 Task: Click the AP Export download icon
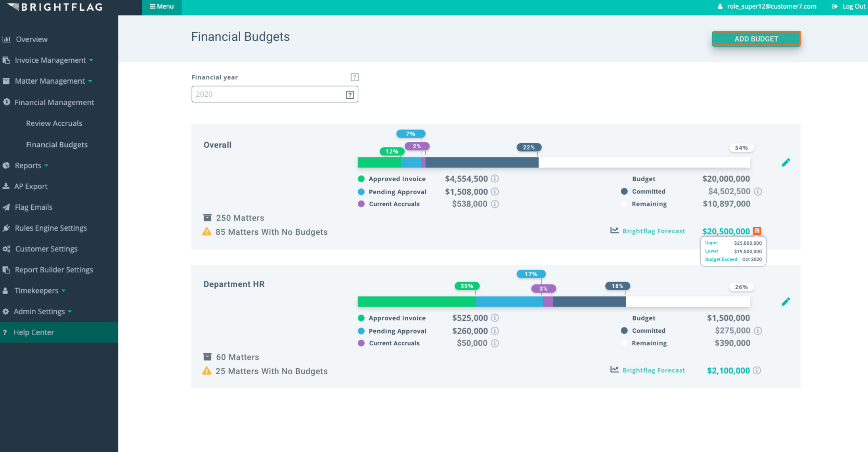7,186
